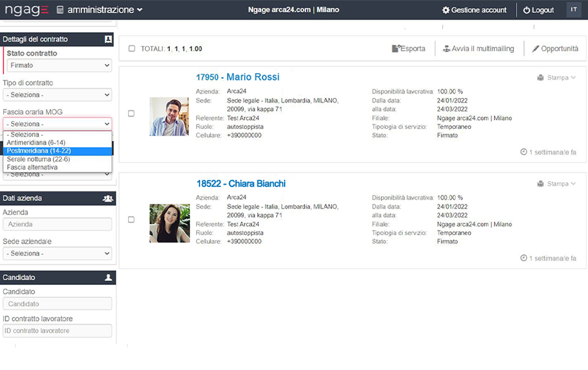Click the Opportunità pencil icon

pos(536,49)
